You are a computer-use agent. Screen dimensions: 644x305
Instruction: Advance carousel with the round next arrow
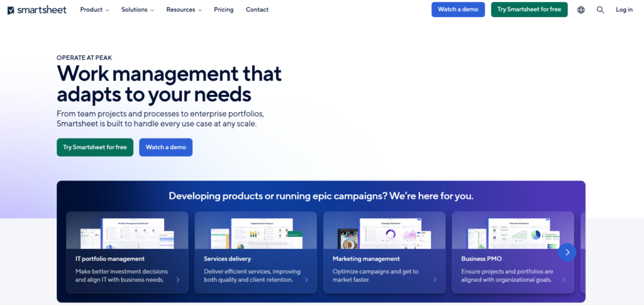pos(567,252)
